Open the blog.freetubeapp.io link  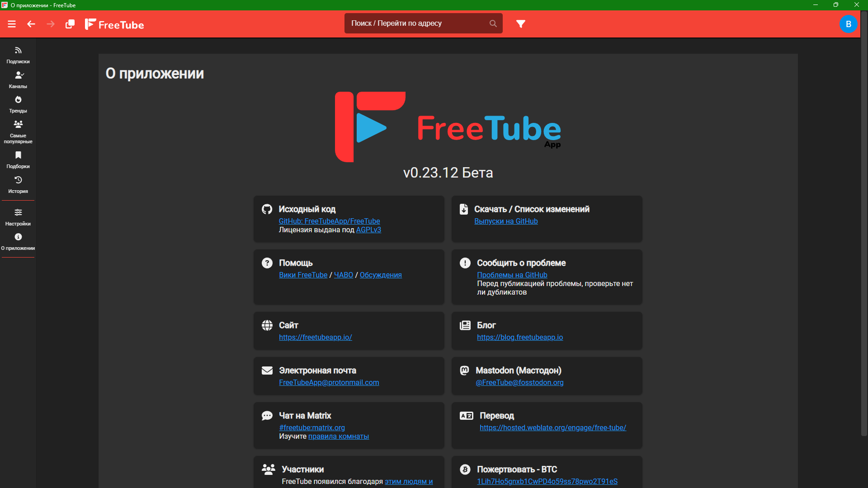(520, 337)
